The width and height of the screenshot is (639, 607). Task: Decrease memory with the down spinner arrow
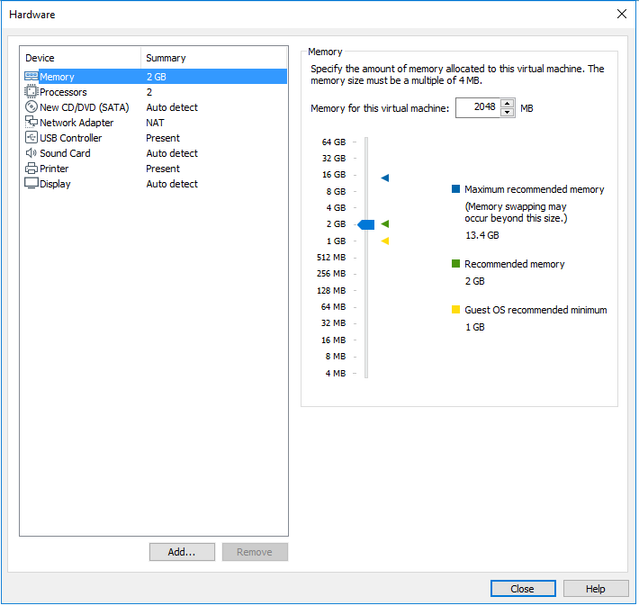pos(507,113)
